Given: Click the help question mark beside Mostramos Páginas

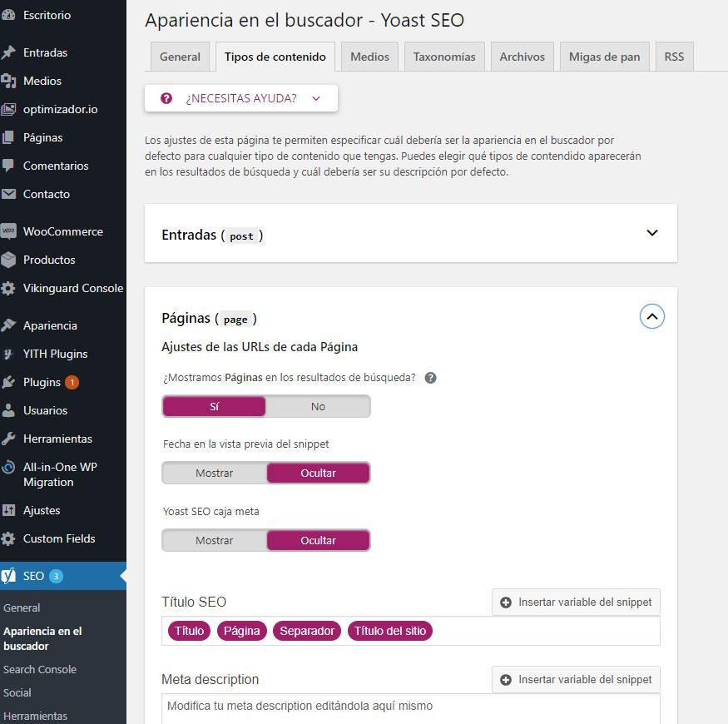Looking at the screenshot, I should click(x=430, y=378).
